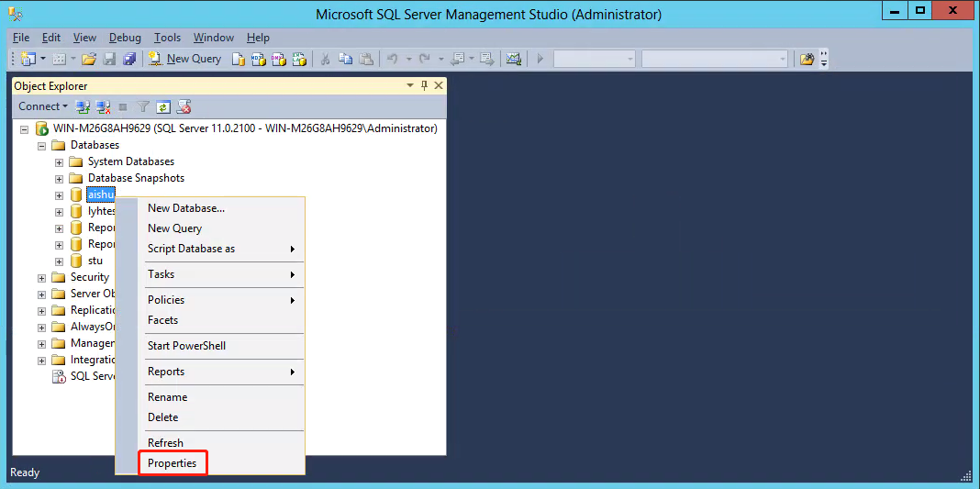The image size is (980, 489).
Task: Click the Connect Object Explorer icon
Action: [x=83, y=106]
